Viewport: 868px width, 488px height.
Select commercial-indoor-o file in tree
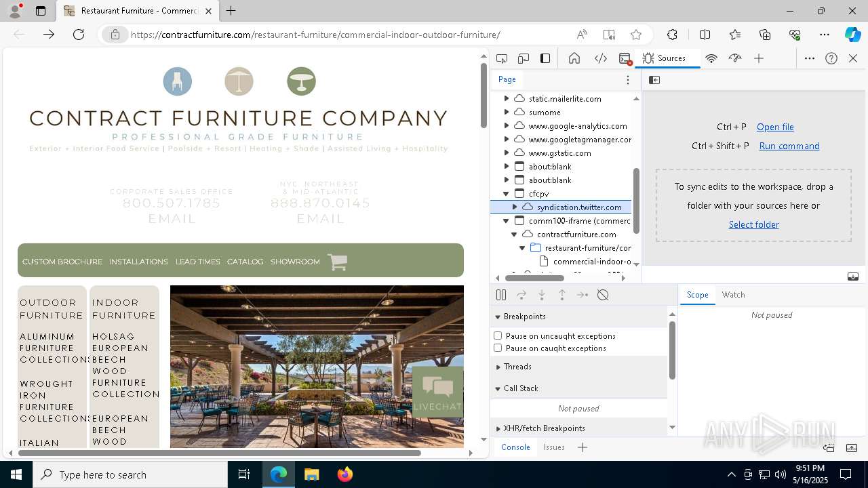tap(592, 261)
